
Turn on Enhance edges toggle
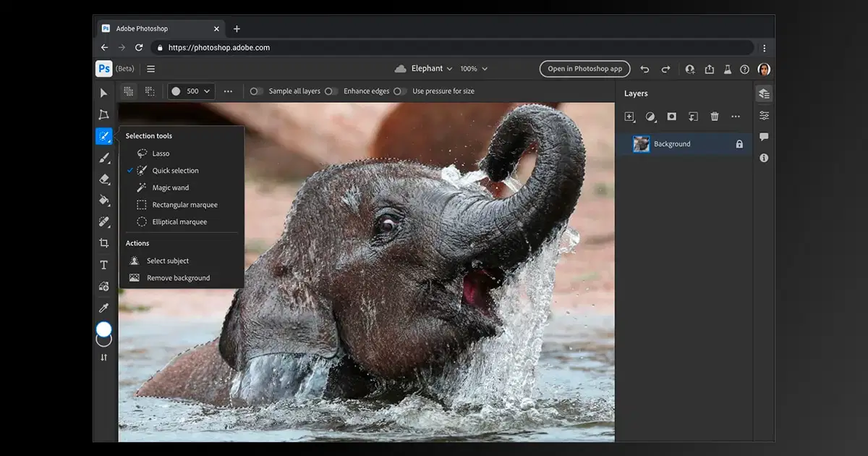pos(331,91)
